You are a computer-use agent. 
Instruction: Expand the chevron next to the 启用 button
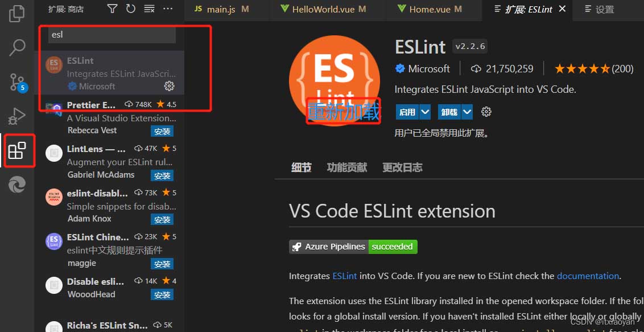coord(424,112)
